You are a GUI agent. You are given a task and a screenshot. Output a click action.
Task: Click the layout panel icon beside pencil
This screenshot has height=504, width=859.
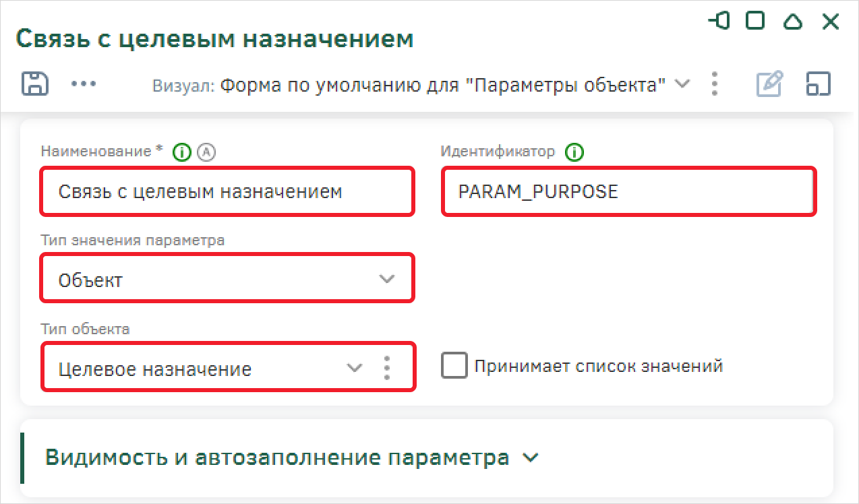pyautogui.click(x=818, y=84)
